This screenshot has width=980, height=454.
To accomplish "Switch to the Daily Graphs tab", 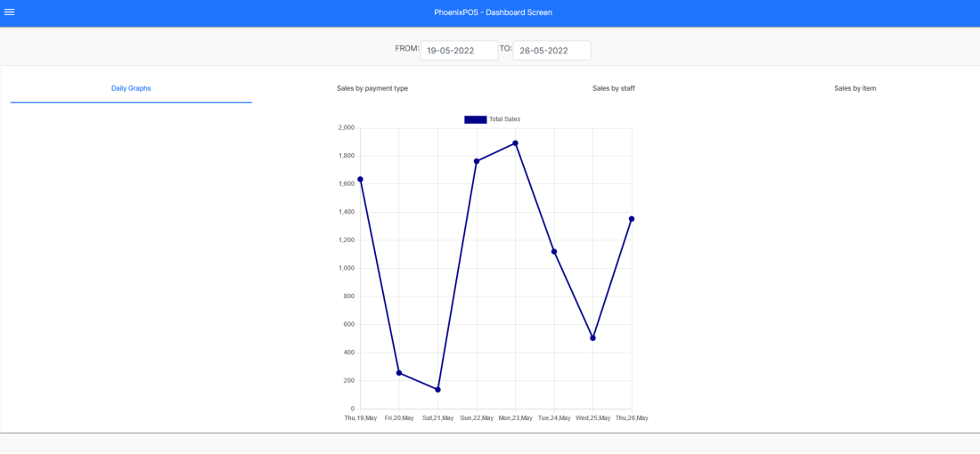I will tap(131, 88).
